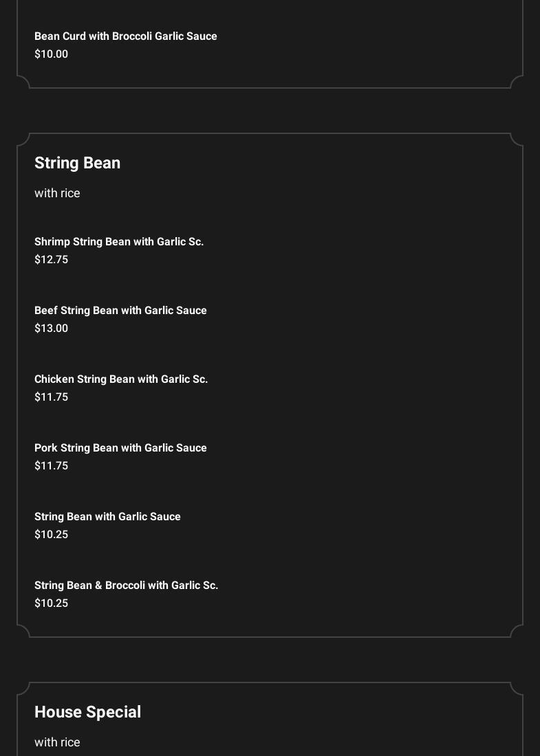Pick String Bean & Broccoli with Garlic Sc.

[x=126, y=586]
